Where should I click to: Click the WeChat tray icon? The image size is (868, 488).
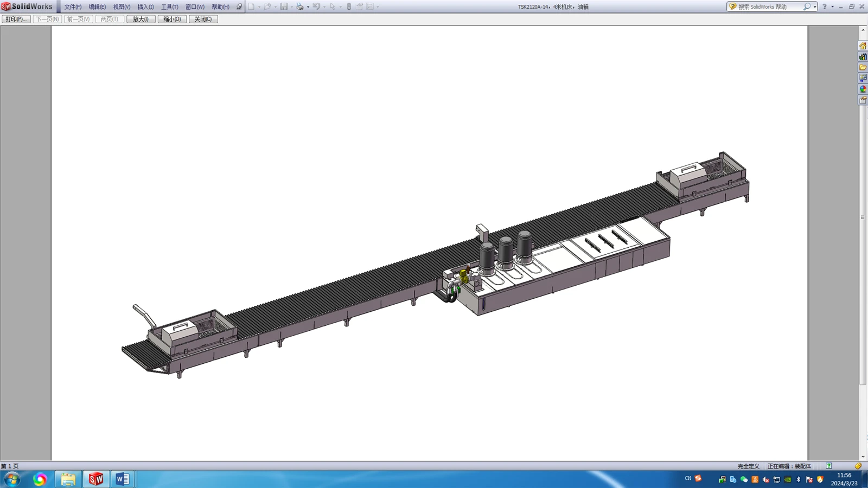pyautogui.click(x=744, y=479)
